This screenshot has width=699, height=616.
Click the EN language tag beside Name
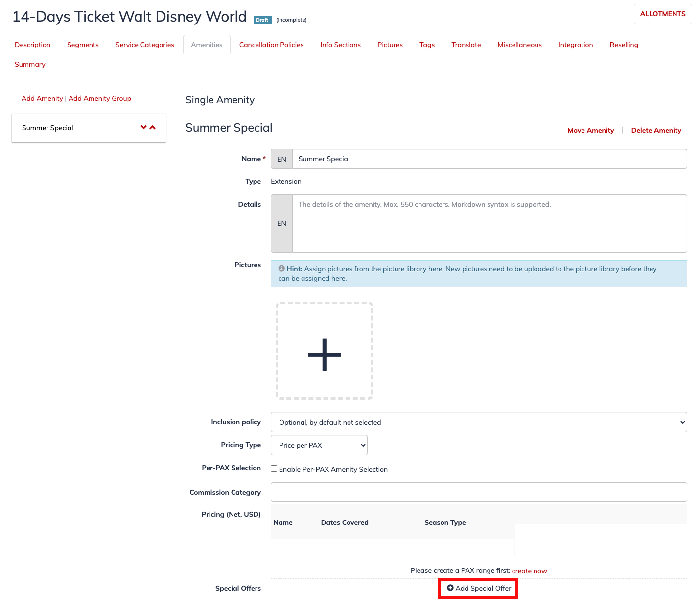pyautogui.click(x=281, y=159)
